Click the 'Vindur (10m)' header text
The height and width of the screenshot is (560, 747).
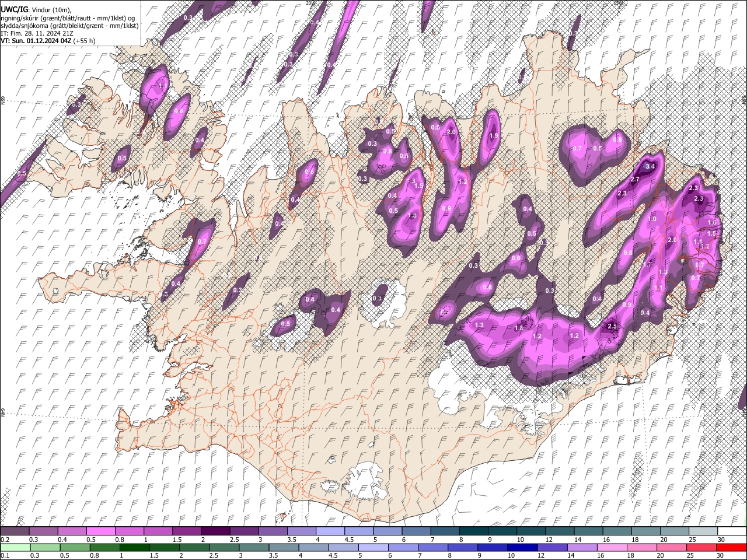tap(51, 10)
